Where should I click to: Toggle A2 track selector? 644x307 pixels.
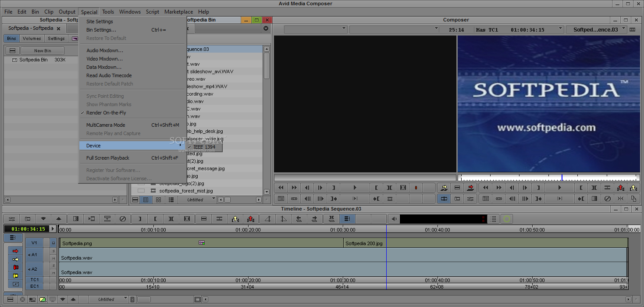(34, 269)
